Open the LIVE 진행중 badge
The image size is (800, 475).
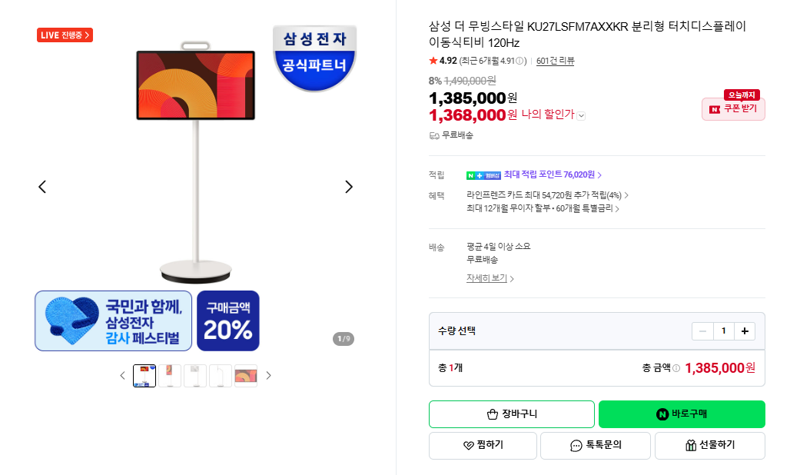click(x=65, y=35)
